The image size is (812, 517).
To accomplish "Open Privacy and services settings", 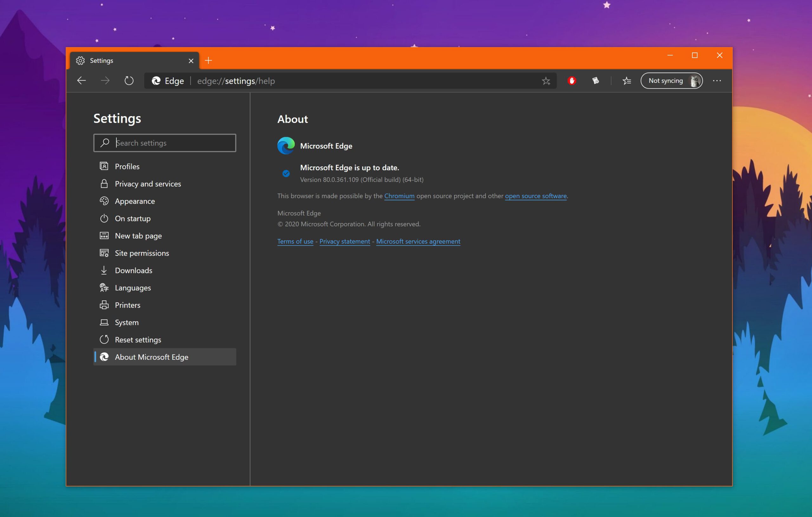I will tap(165, 184).
